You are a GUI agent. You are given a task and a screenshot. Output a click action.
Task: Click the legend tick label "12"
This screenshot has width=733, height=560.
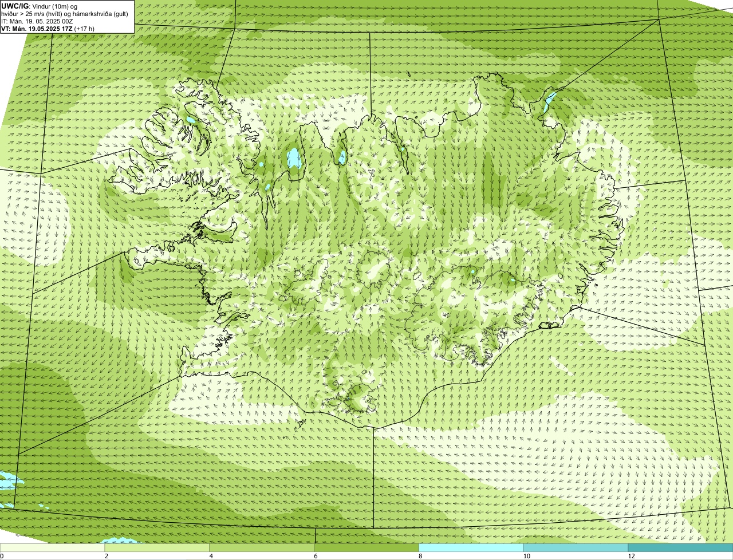tap(631, 556)
